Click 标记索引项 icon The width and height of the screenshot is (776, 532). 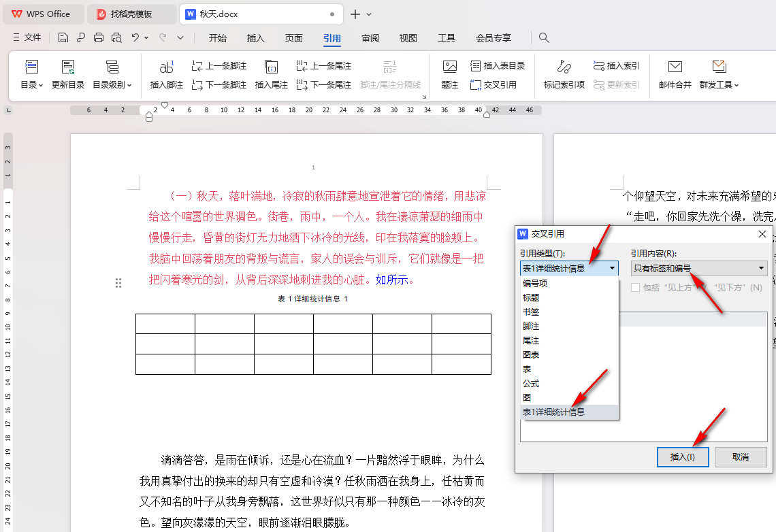tap(564, 75)
